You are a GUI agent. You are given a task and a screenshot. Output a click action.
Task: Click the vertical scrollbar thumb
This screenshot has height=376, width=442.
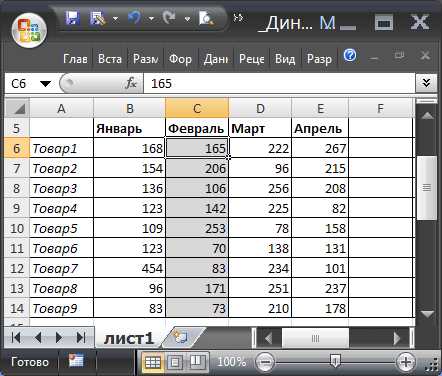pyautogui.click(x=427, y=188)
